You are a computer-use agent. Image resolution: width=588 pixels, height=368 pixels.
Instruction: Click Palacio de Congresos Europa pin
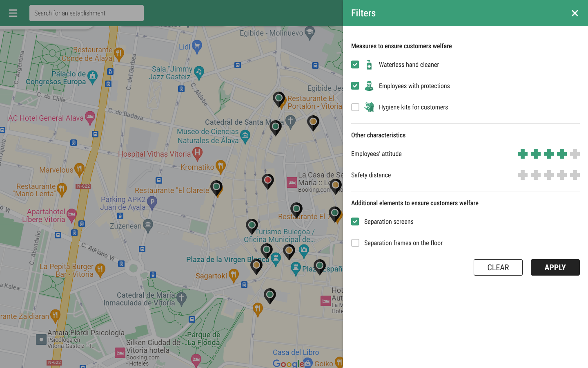click(93, 77)
